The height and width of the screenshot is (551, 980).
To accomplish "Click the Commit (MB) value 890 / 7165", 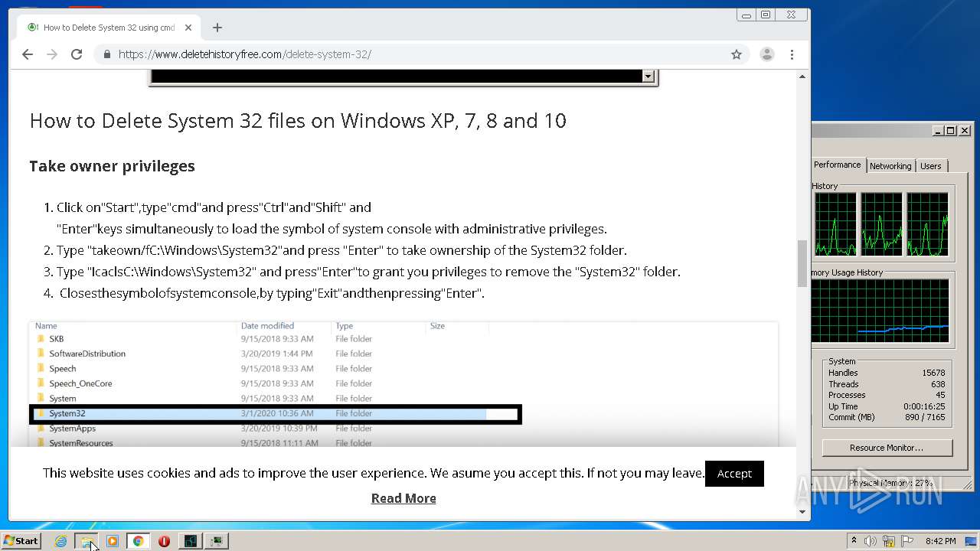I will point(925,417).
